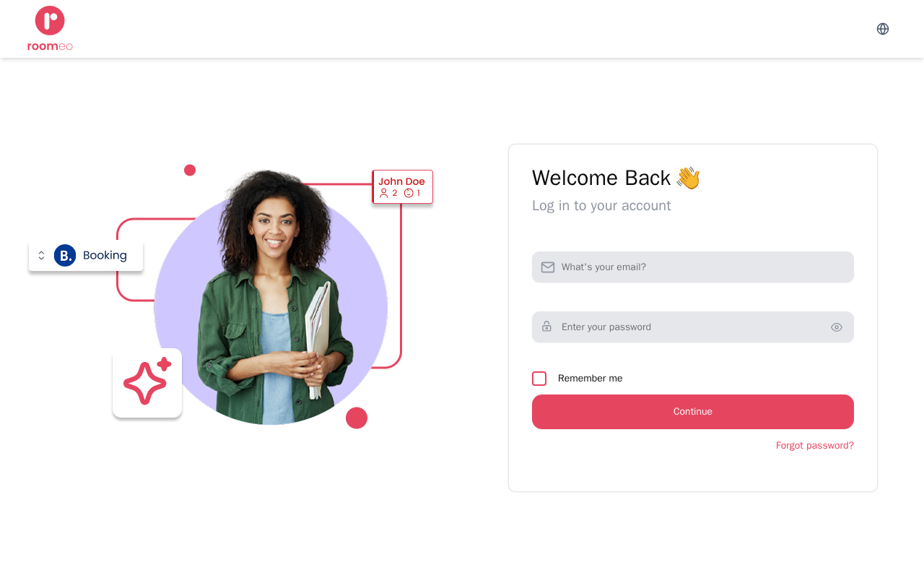Focus the Enter your password field
The width and height of the screenshot is (924, 578).
(x=693, y=327)
